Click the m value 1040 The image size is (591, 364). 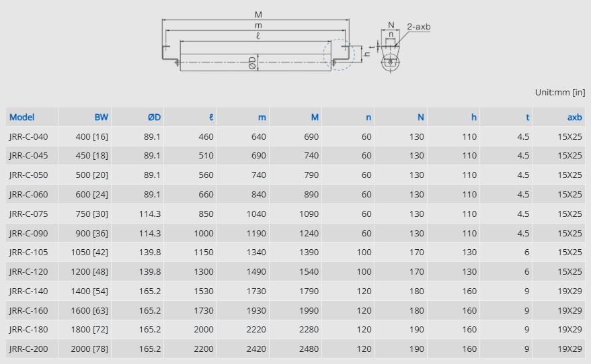coord(255,214)
